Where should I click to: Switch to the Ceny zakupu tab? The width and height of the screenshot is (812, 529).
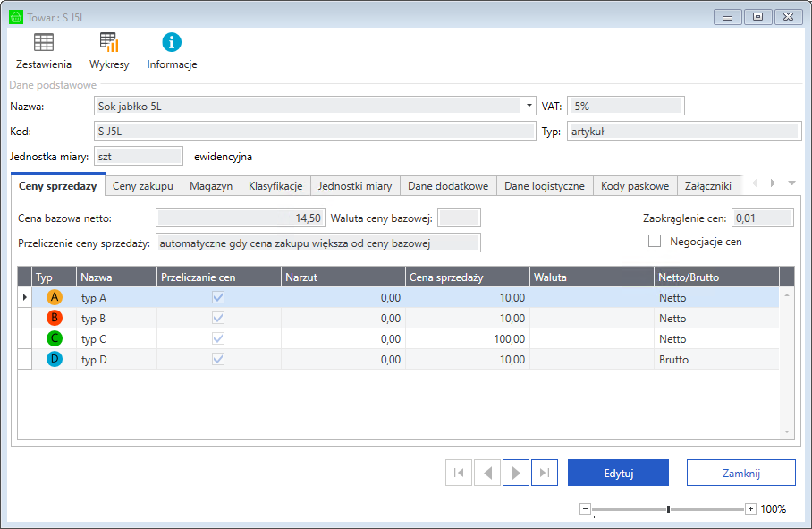tap(143, 186)
